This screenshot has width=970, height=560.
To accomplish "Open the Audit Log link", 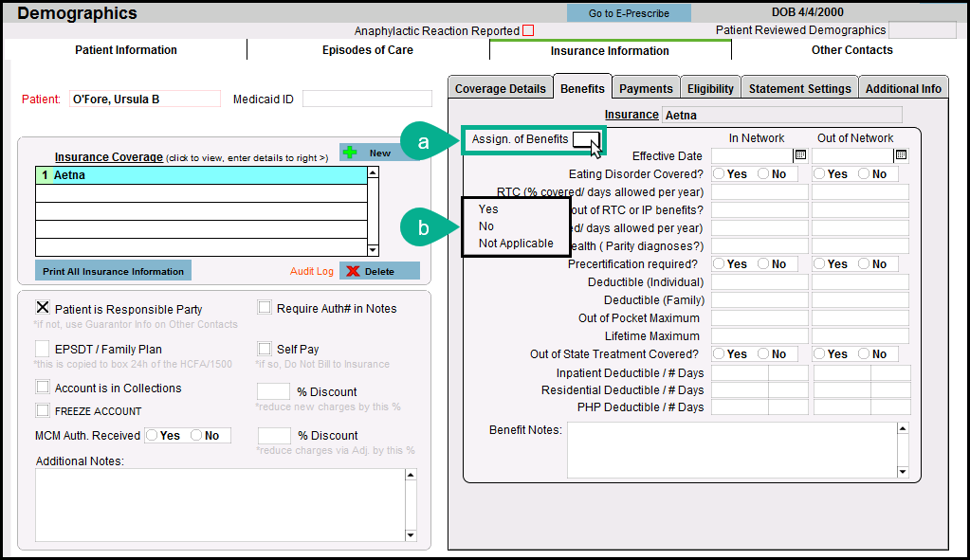I will [x=312, y=271].
